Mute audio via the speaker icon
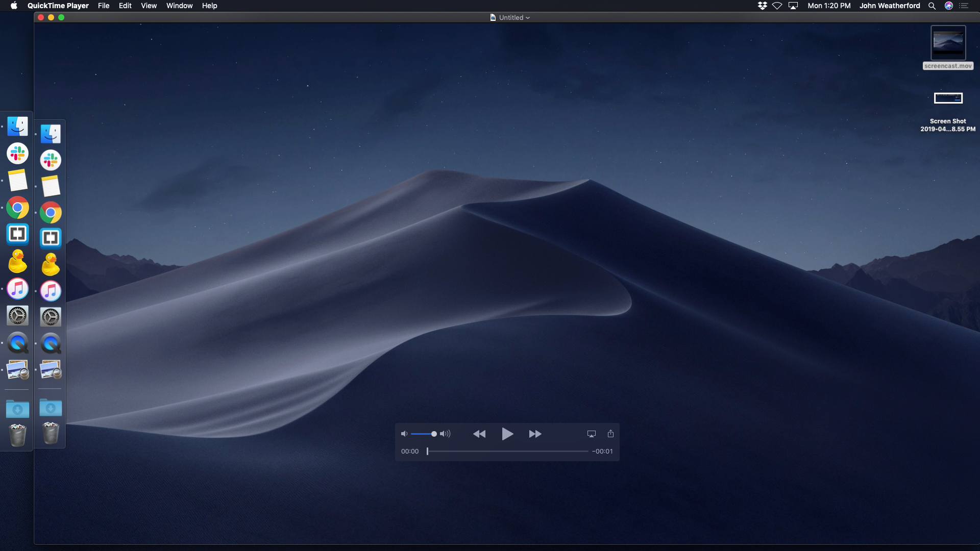The width and height of the screenshot is (980, 551). (404, 434)
